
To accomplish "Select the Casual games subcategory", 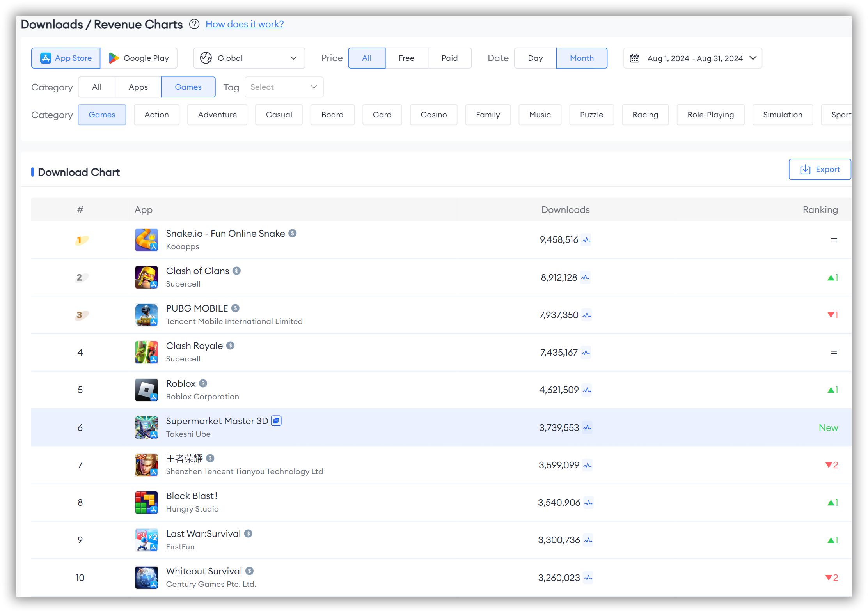I will (x=278, y=115).
